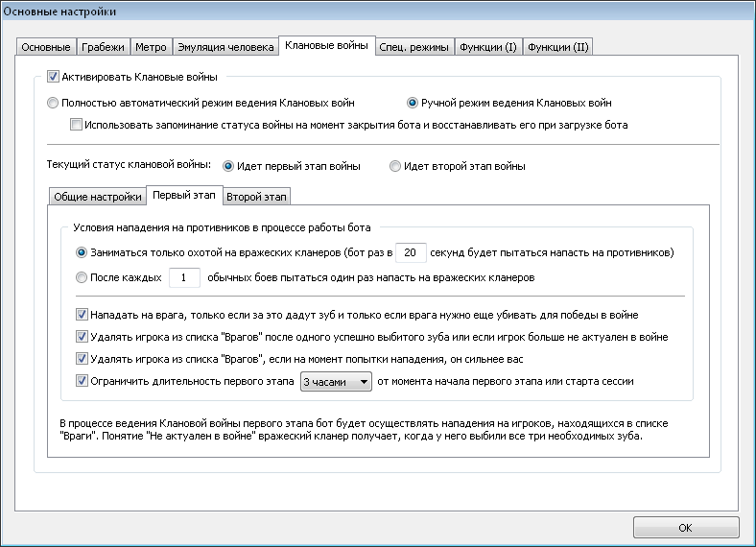Screen dimensions: 756x547
Task: Switch to Общие настройки sub-tab
Action: pos(98,197)
